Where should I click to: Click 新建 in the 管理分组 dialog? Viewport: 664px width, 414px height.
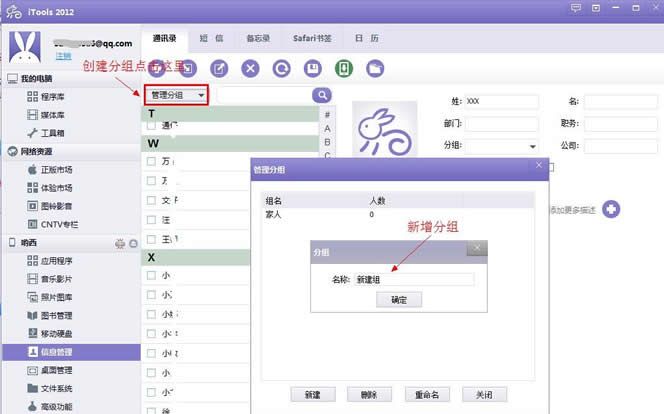pos(313,395)
